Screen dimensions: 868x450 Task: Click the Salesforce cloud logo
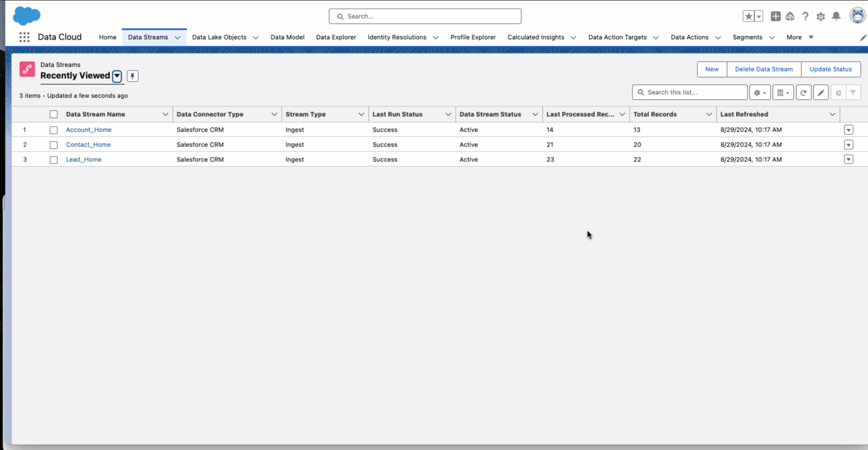pyautogui.click(x=26, y=16)
